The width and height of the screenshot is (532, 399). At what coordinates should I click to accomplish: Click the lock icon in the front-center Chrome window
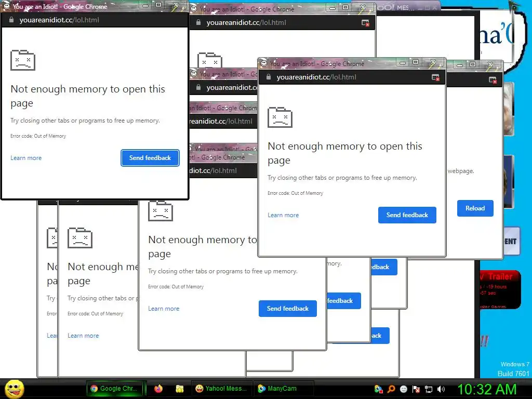click(x=269, y=77)
